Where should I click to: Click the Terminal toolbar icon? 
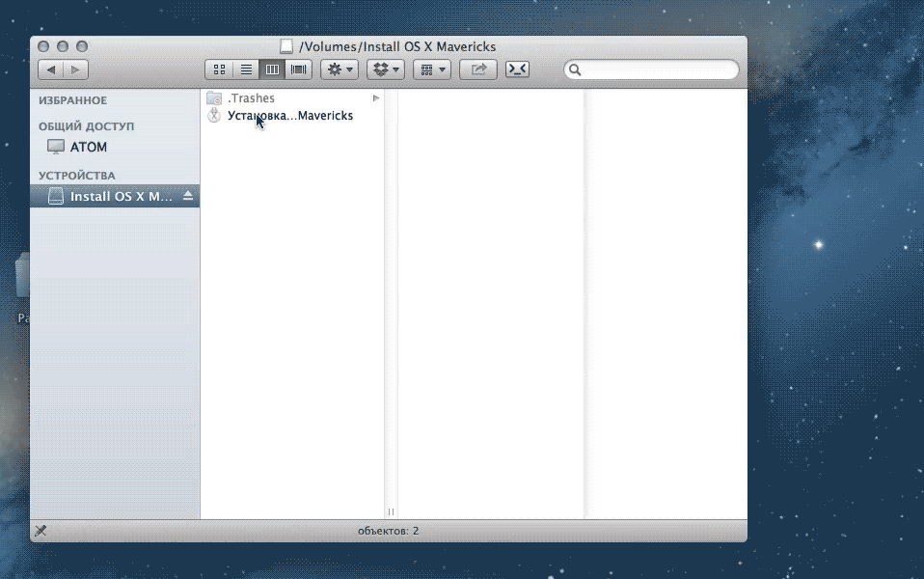point(517,69)
